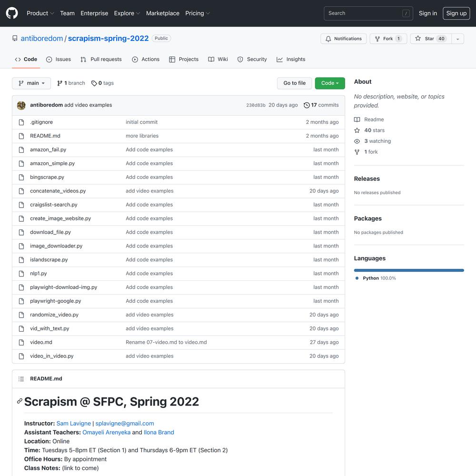Open the main branch selector dropdown

pyautogui.click(x=31, y=83)
